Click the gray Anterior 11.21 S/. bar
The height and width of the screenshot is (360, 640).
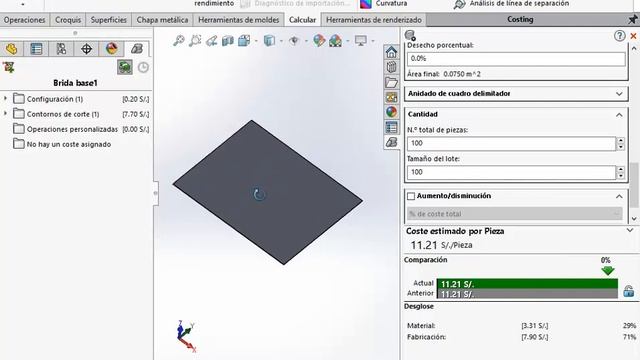(x=527, y=294)
